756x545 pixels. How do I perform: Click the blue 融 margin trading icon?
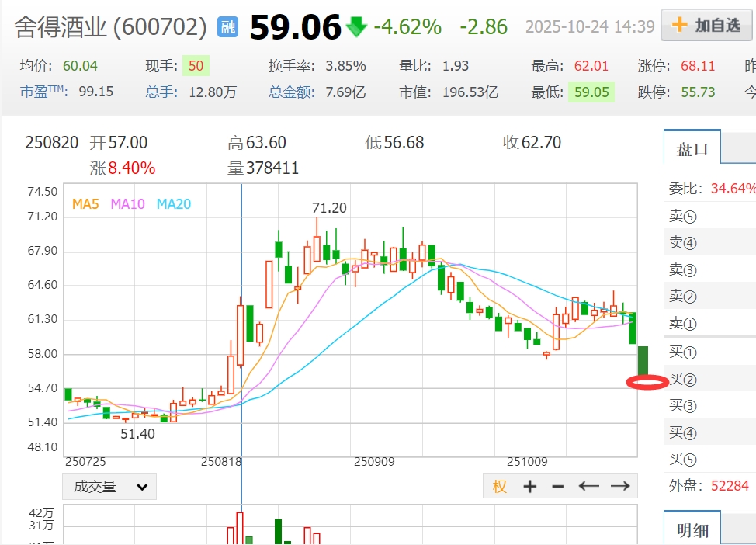227,26
